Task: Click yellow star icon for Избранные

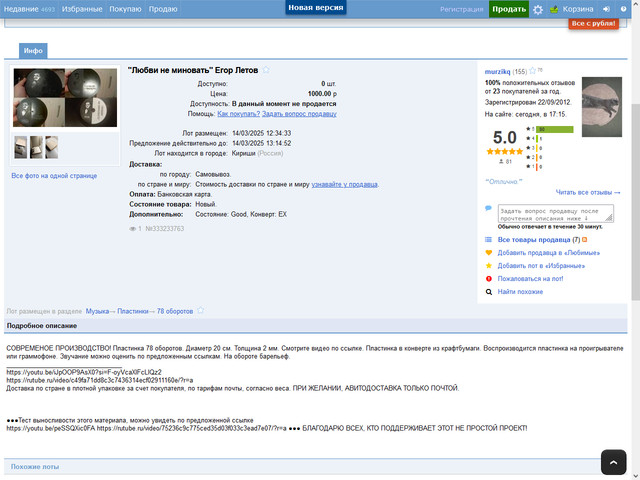Action: point(489,266)
